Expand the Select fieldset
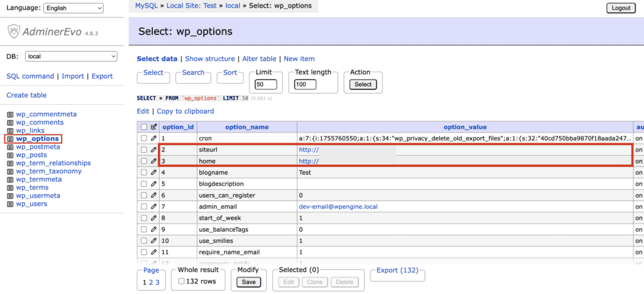The image size is (644, 294). [153, 73]
